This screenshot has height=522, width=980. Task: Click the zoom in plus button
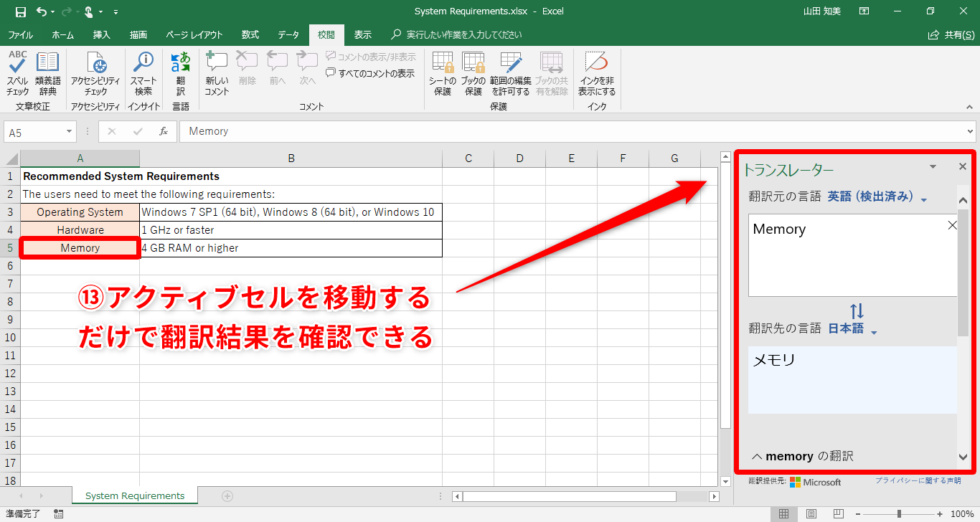pyautogui.click(x=939, y=514)
